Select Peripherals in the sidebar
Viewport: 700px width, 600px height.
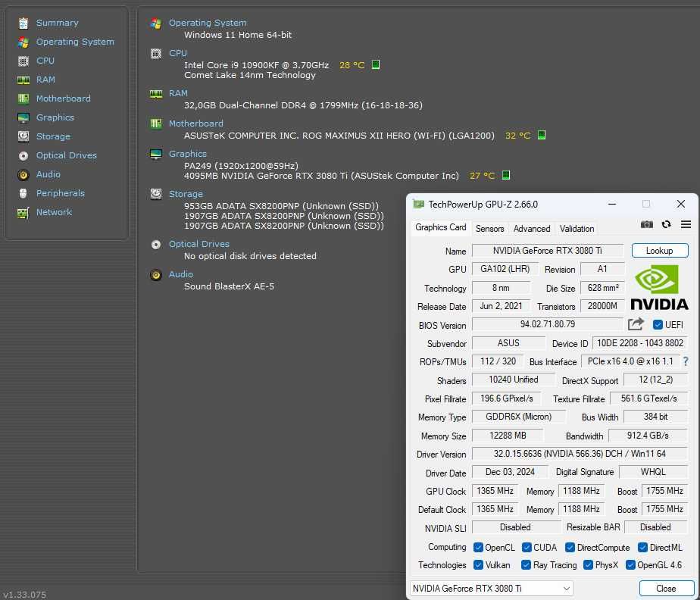click(x=61, y=193)
